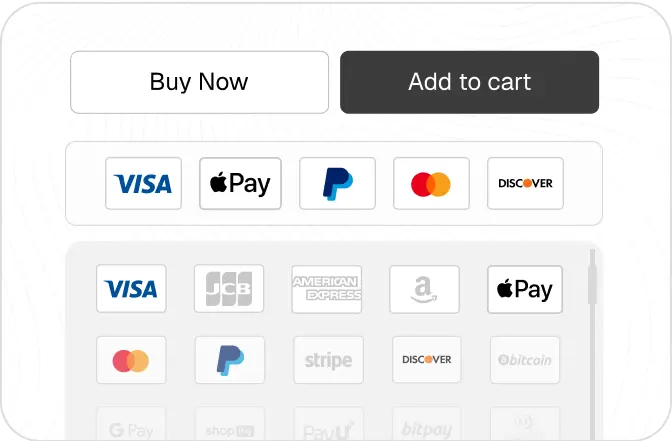The image size is (672, 441).
Task: Pick Mastercard in the top payment row
Action: coord(431,184)
